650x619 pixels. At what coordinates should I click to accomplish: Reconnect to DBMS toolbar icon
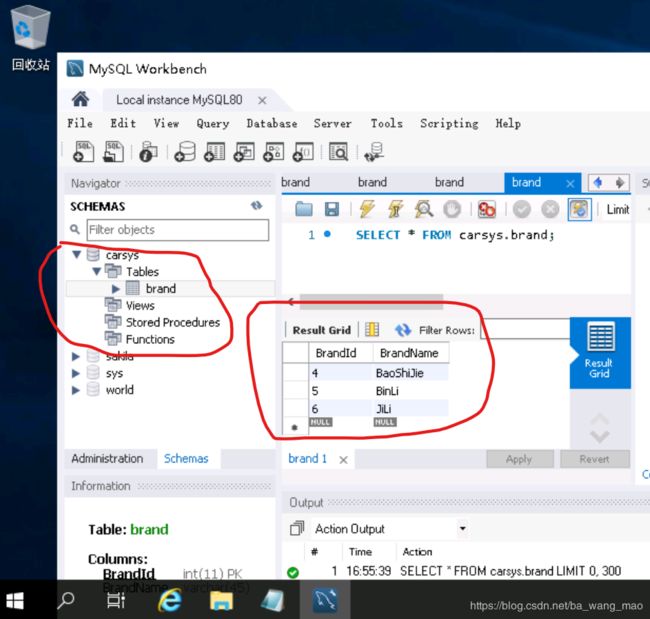[374, 152]
